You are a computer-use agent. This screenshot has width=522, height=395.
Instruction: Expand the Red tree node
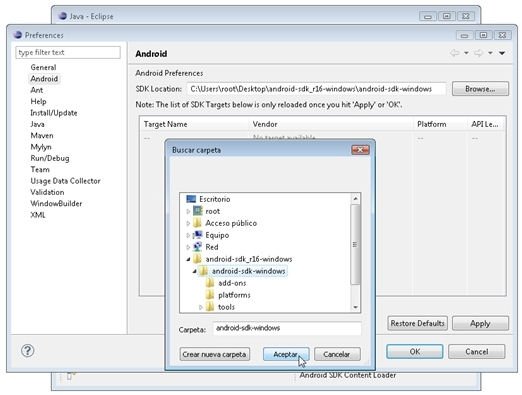[x=188, y=247]
